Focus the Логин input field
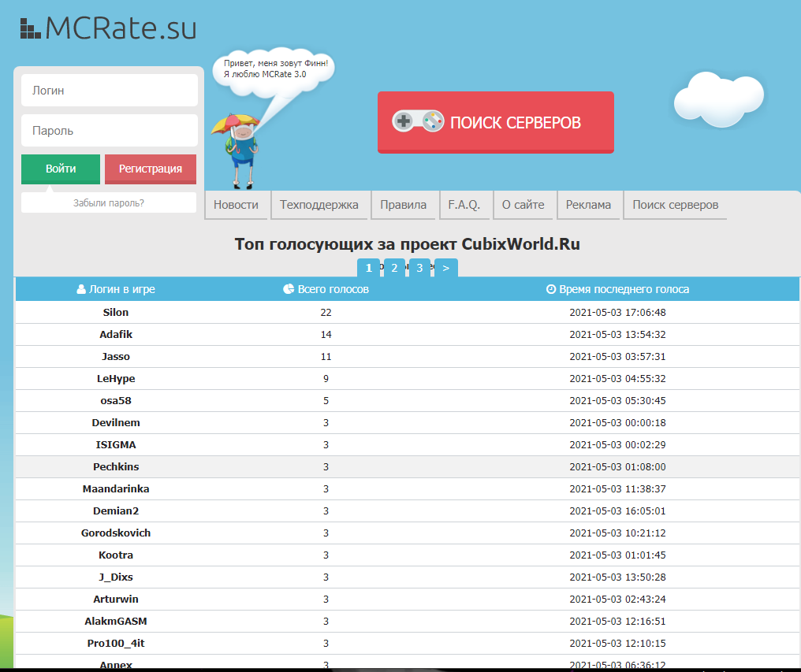Screen dimensions: 801x672 pos(110,91)
